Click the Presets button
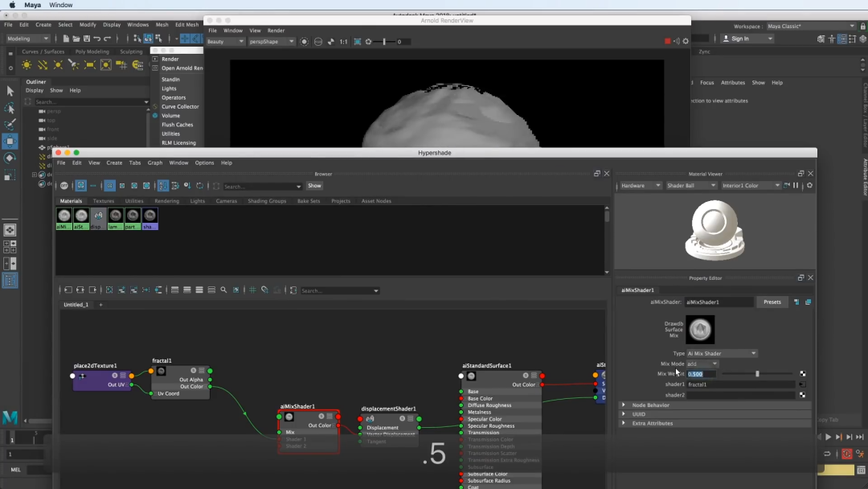Screen dimensions: 868x489 (772, 302)
